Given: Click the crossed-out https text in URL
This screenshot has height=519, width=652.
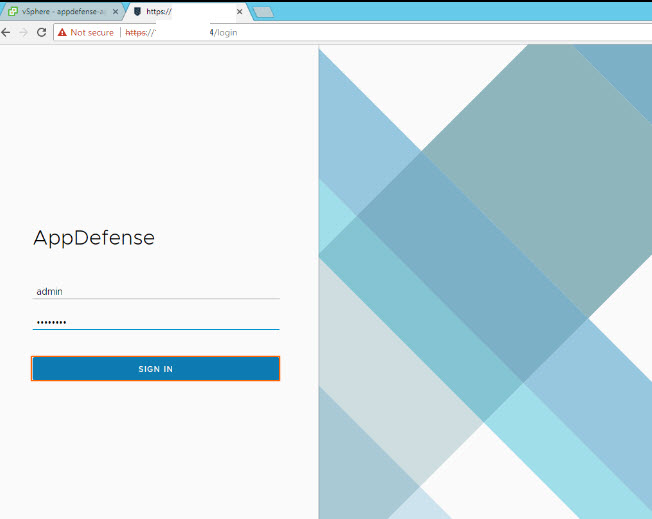Looking at the screenshot, I should pyautogui.click(x=137, y=32).
